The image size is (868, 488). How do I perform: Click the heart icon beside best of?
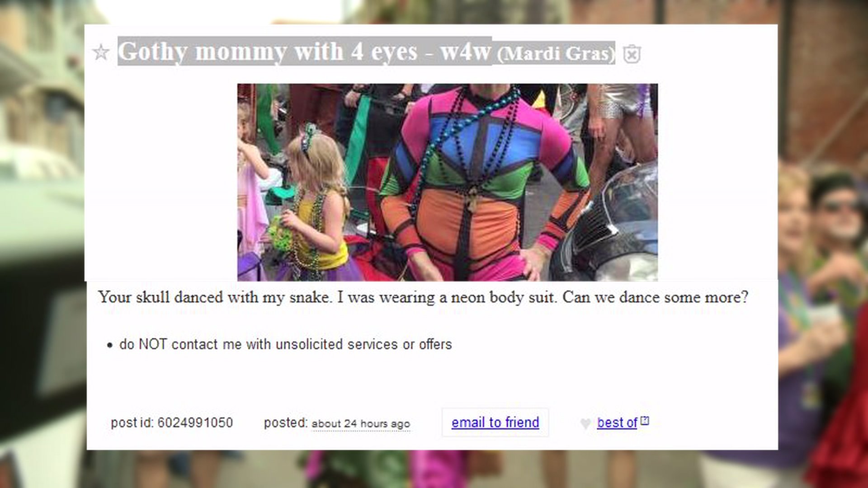(x=585, y=423)
